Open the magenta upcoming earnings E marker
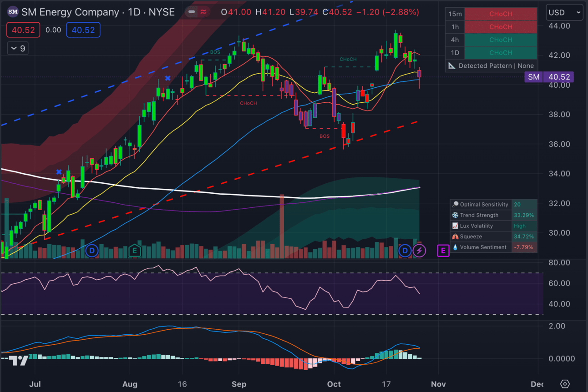Viewport: 588px width, 392px height. coord(443,250)
